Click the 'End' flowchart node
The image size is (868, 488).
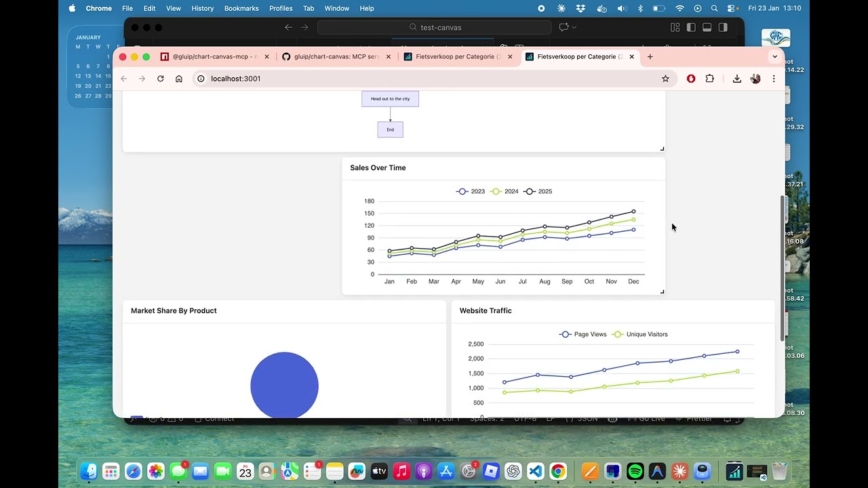click(x=390, y=129)
